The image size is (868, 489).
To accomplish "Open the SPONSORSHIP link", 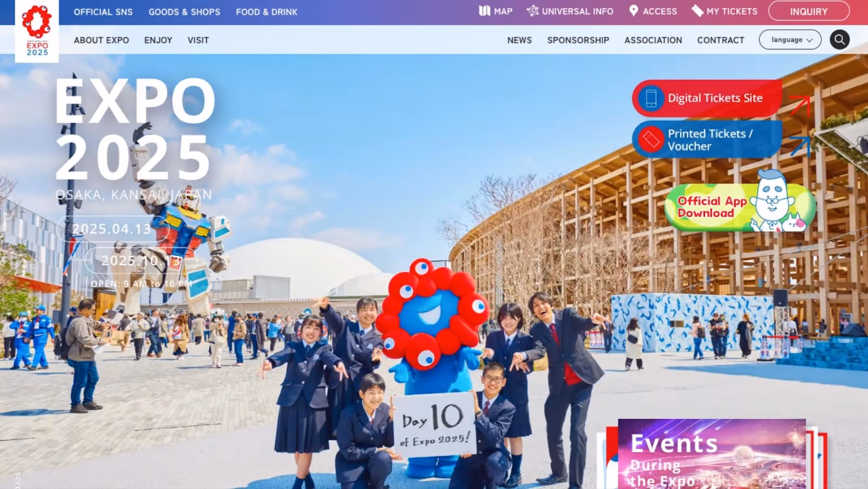I will [x=578, y=40].
